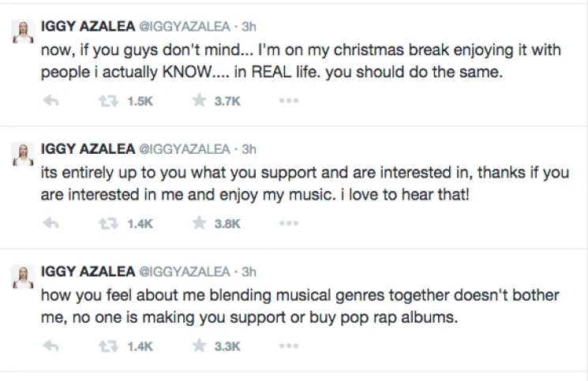Click @IGGYAZALEA handle on second tweet

coord(184,149)
